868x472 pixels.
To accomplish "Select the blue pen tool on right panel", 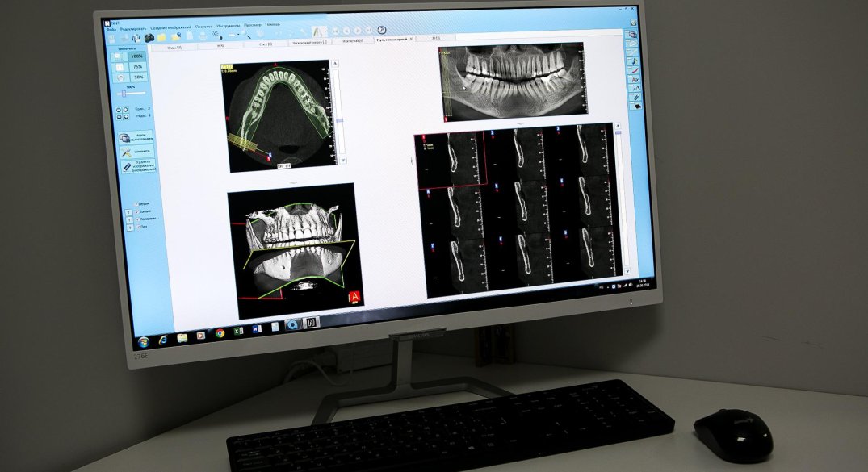I will pos(636,97).
